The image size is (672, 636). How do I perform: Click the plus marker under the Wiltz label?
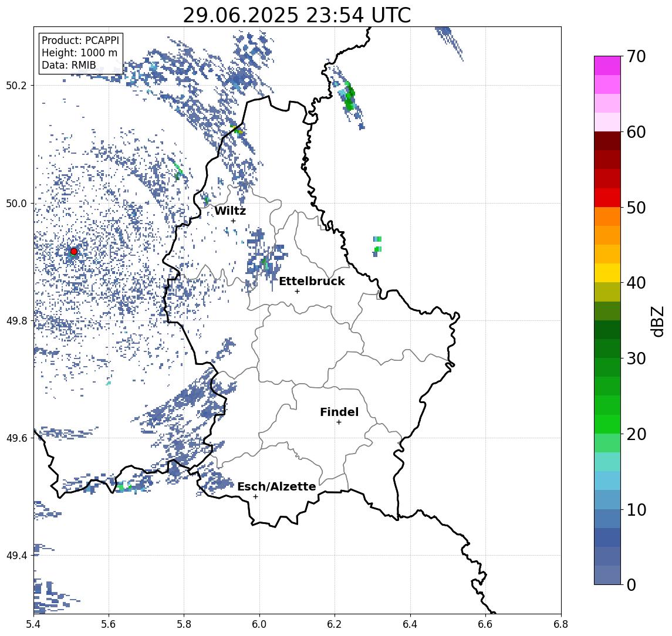233,221
